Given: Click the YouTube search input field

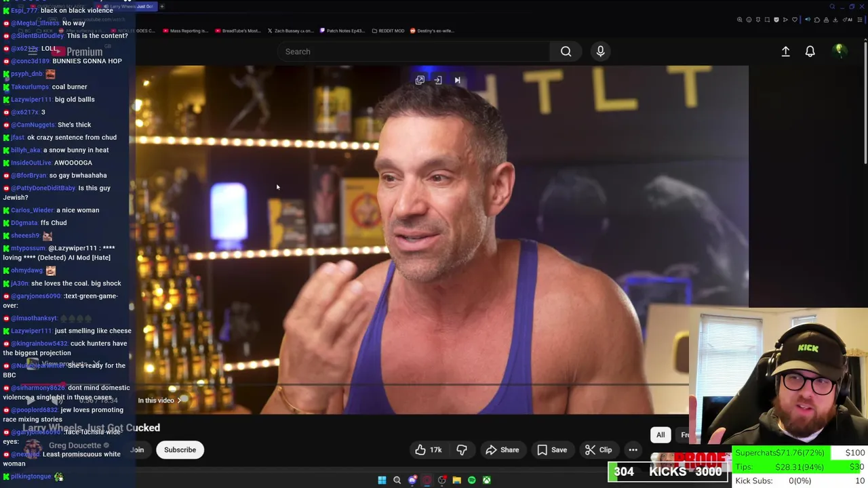Looking at the screenshot, I should (414, 52).
